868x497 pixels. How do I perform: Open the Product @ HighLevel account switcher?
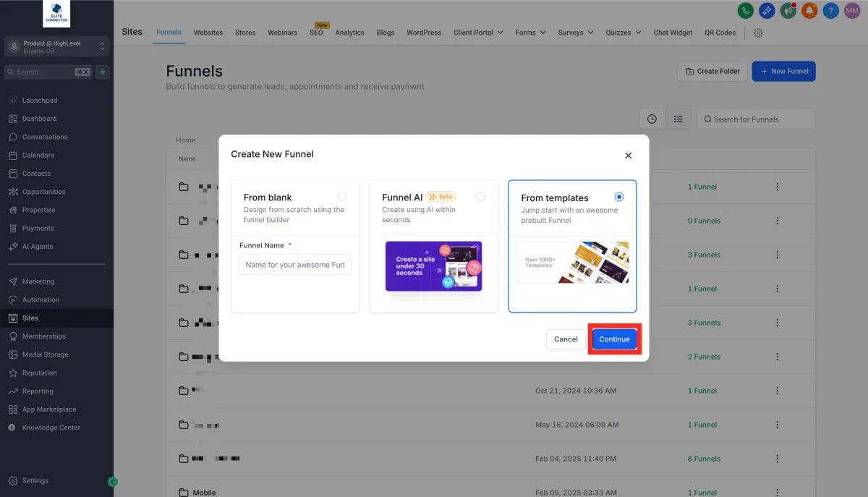(x=56, y=46)
